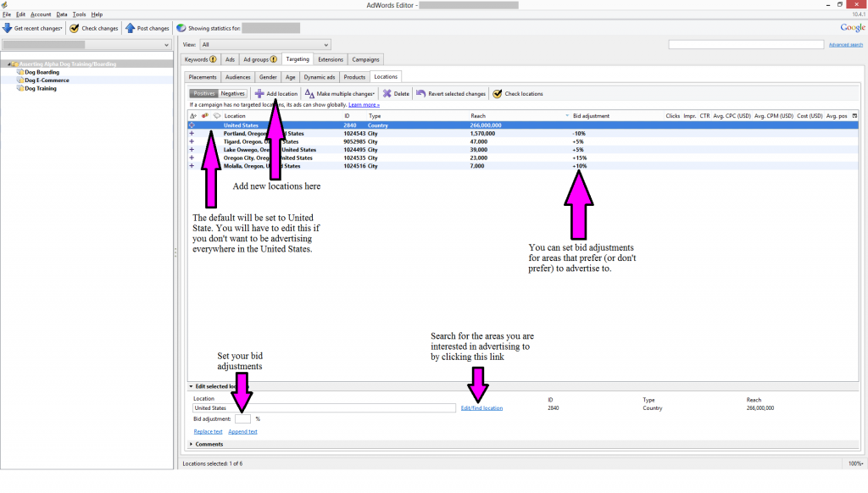The height and width of the screenshot is (493, 868).
Task: Click the error-status column header icon
Action: pyautogui.click(x=205, y=116)
